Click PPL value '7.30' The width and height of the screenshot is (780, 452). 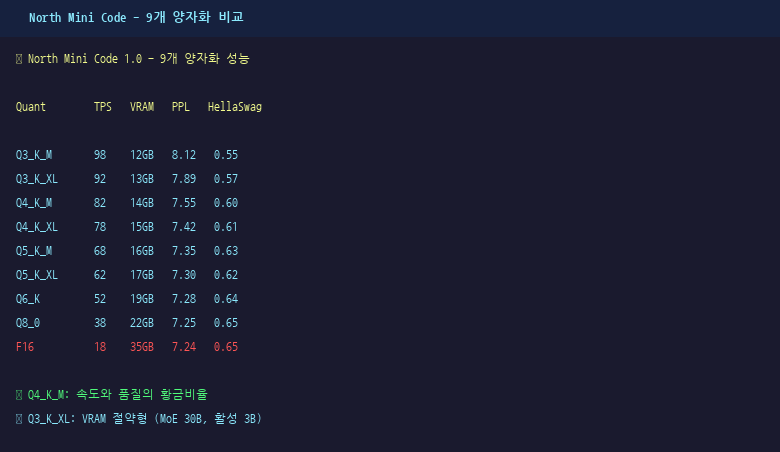click(x=184, y=275)
